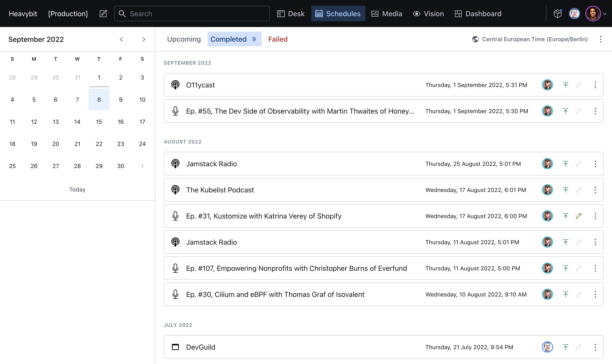Click the compose/edit icon beside [Production]
Viewport: 612px width, 364px height.
pyautogui.click(x=103, y=14)
